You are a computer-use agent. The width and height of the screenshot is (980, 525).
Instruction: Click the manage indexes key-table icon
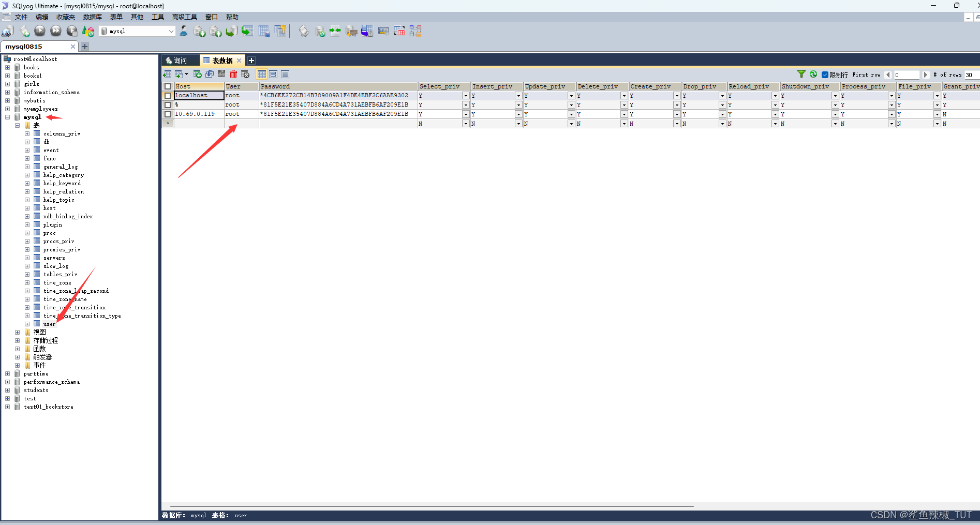pyautogui.click(x=280, y=31)
